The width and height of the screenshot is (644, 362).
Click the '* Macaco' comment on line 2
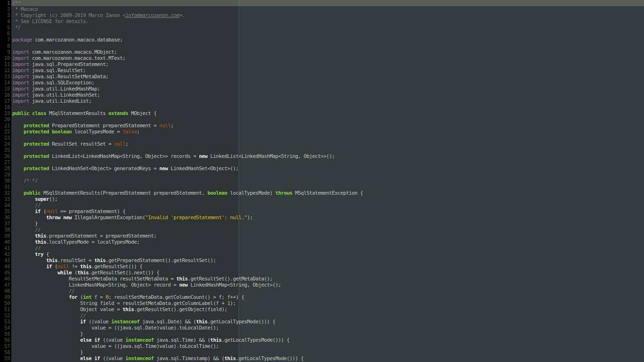(x=26, y=9)
